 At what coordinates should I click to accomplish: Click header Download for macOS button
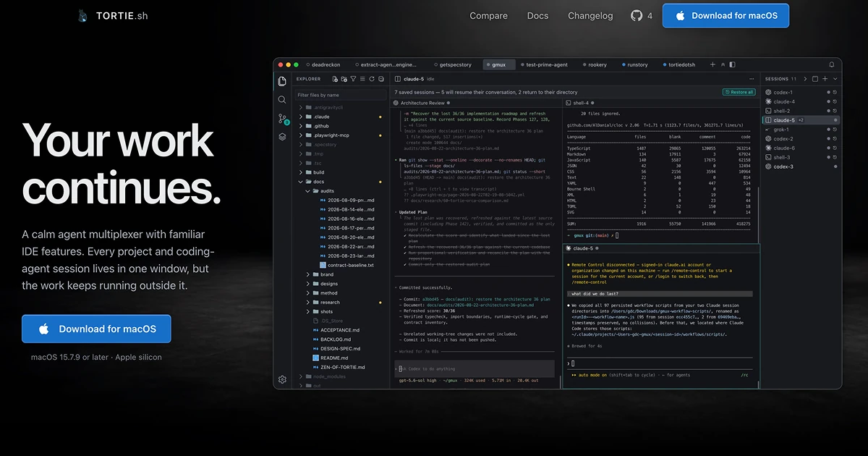726,15
